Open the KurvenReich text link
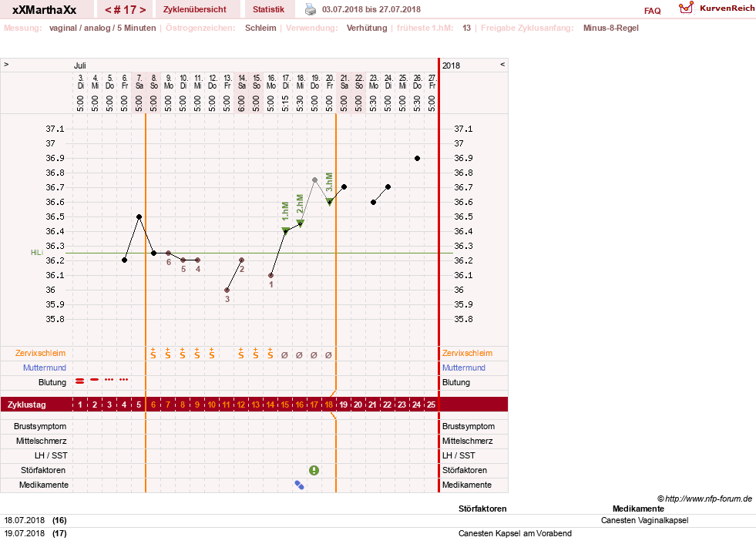Screen dimensions: 756x554 tap(727, 8)
